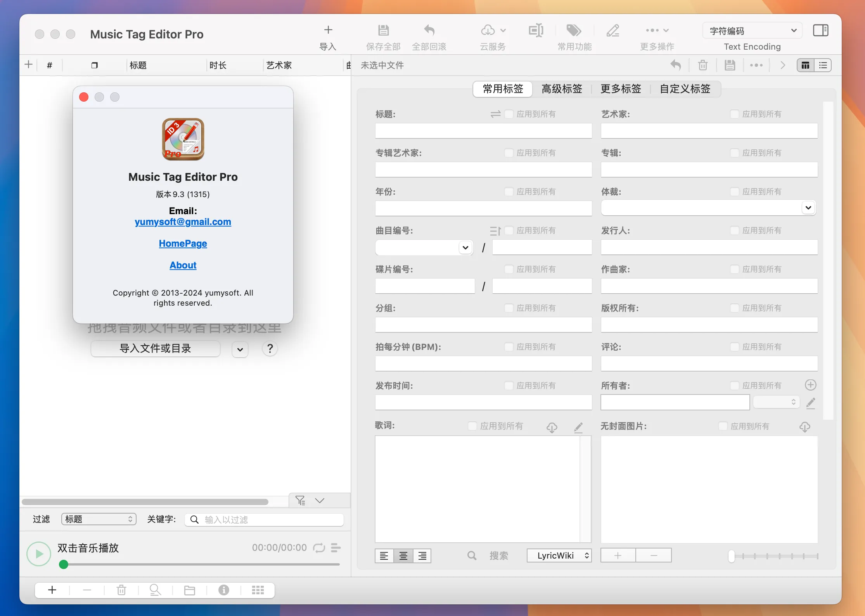Open the 字符编码 Text Encoding dropdown

pyautogui.click(x=752, y=31)
